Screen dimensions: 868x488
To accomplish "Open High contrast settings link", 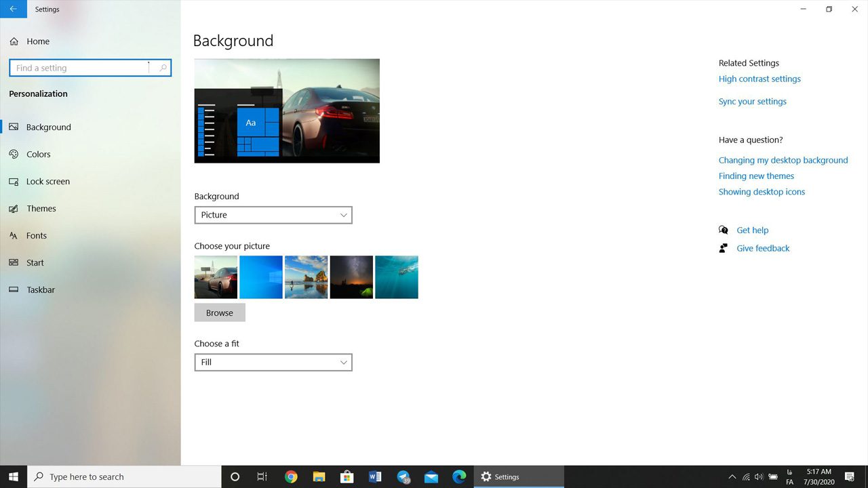I will pos(759,79).
